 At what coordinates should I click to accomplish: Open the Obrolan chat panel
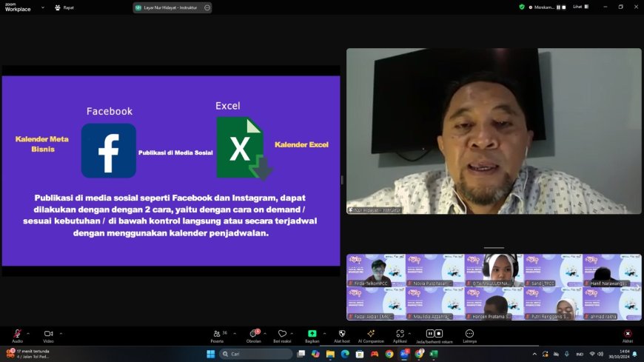click(x=253, y=335)
